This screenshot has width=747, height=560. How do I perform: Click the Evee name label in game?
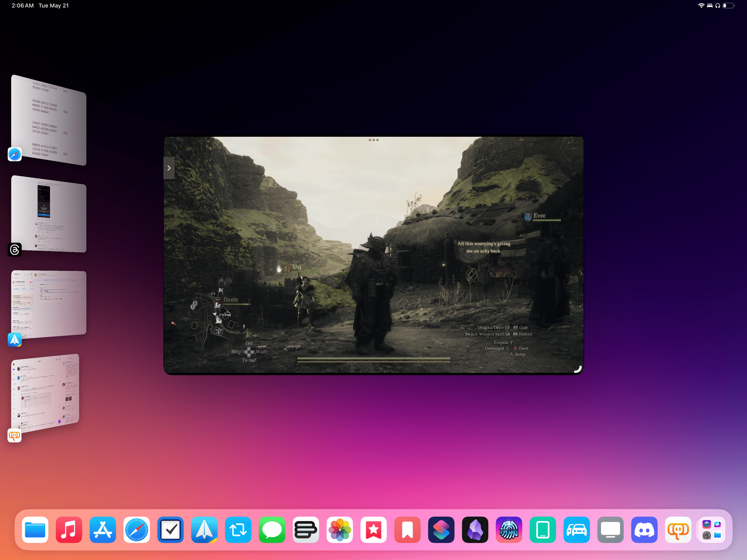(539, 215)
